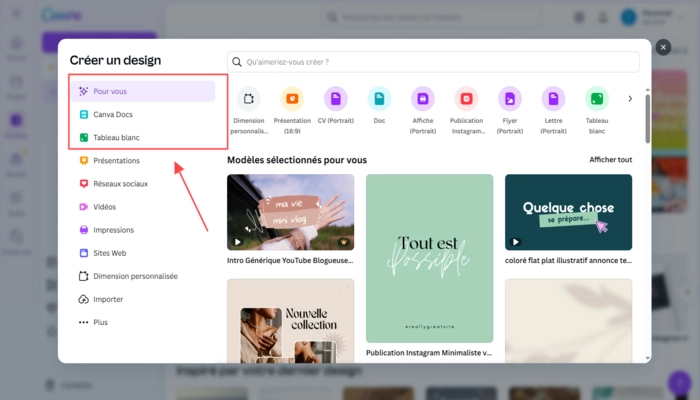Play the Quelque chose template preview
The height and width of the screenshot is (400, 700).
(516, 242)
